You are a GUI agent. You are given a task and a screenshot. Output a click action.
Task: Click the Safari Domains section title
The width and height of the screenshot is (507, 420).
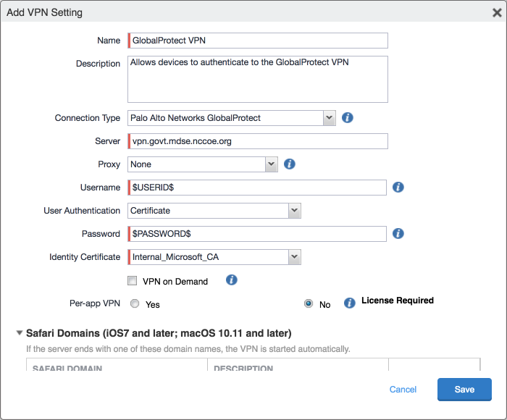click(159, 333)
